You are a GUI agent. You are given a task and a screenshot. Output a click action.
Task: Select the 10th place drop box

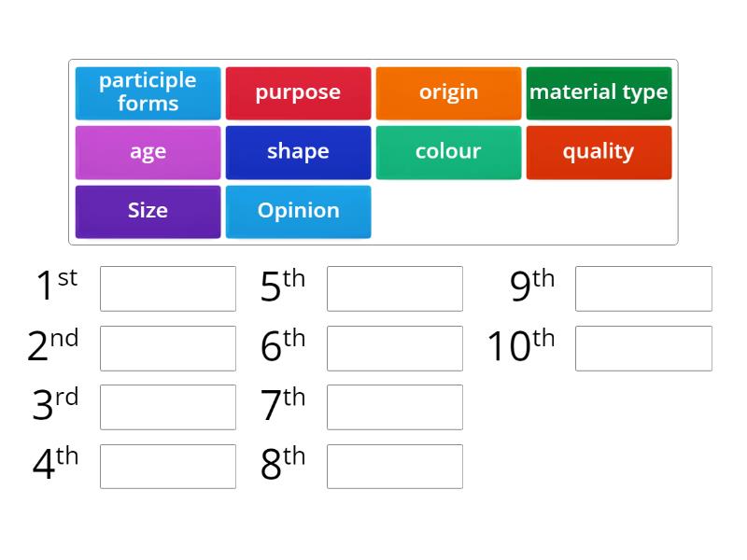643,347
